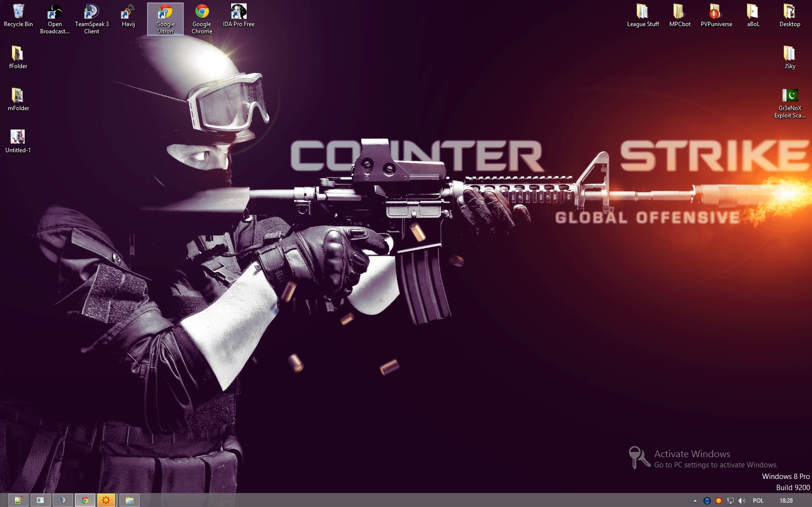The width and height of the screenshot is (812, 507).
Task: Open the volume control speaker icon
Action: (742, 501)
